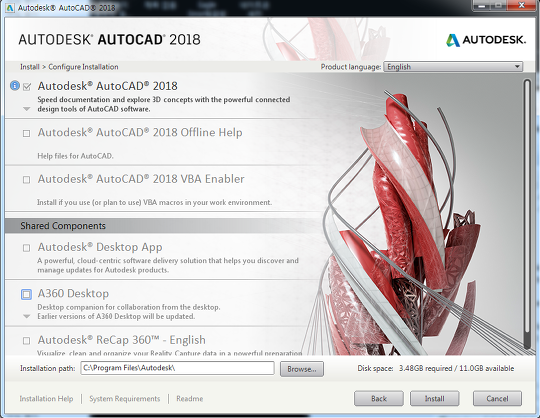Close the installer window

click(521, 6)
